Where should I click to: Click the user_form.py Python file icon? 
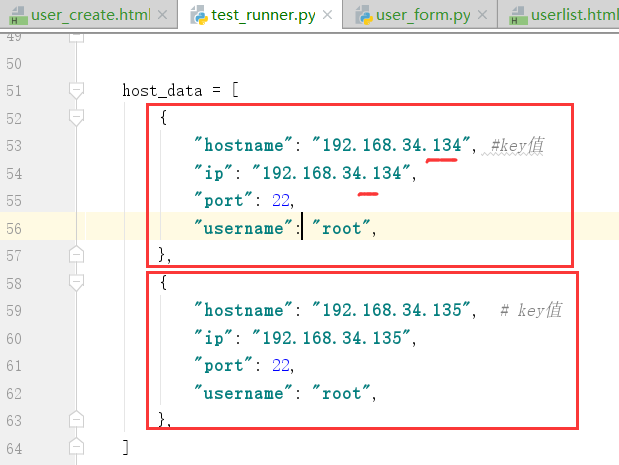(x=364, y=15)
